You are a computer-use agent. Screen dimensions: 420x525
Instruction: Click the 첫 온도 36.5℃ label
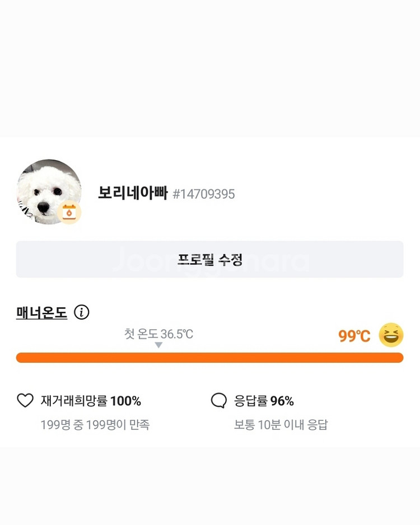tap(158, 334)
